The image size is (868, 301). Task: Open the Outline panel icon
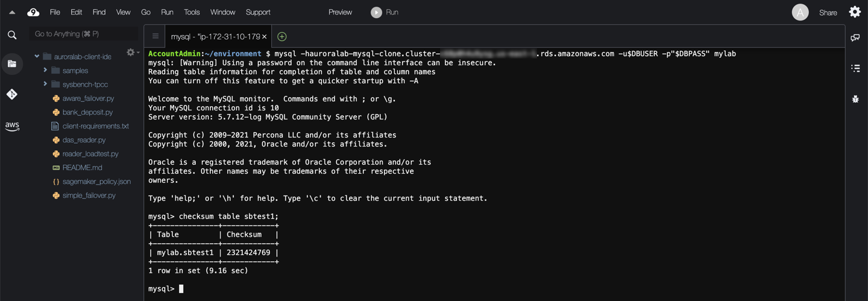(855, 68)
